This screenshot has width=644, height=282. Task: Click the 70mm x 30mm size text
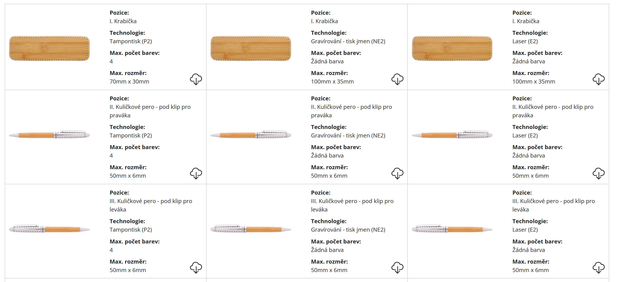[x=129, y=81]
